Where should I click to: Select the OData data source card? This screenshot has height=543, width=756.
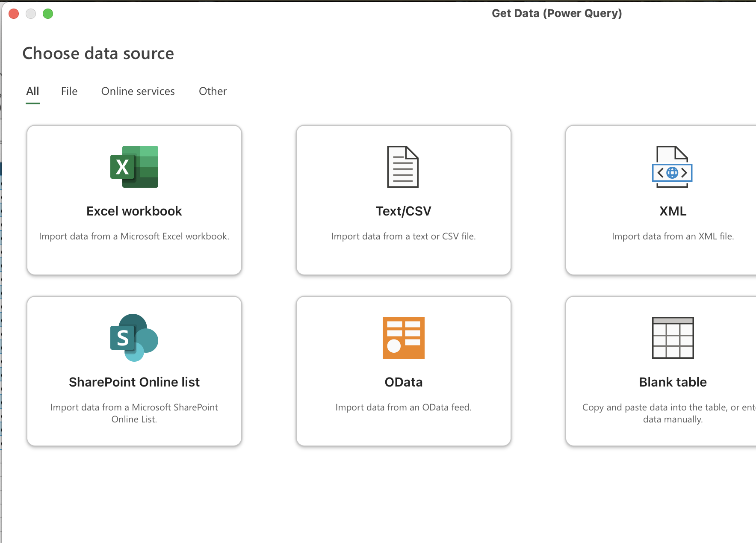pyautogui.click(x=403, y=371)
